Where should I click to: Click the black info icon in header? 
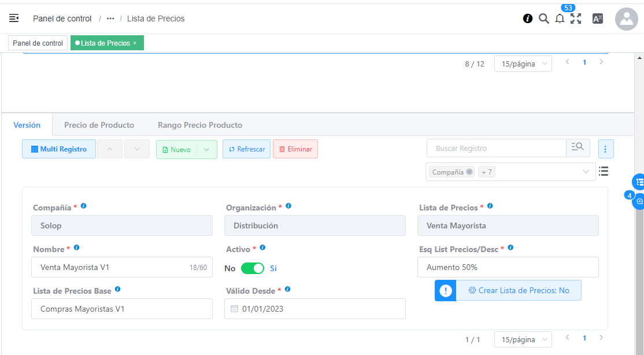tap(527, 19)
